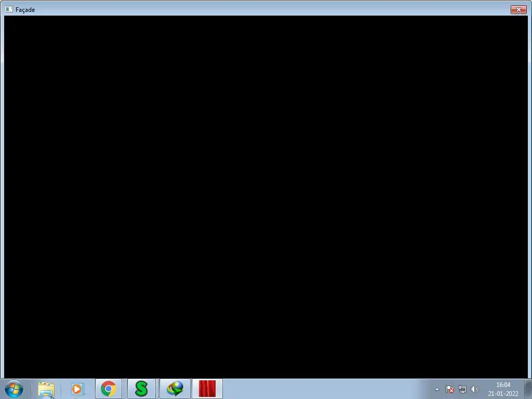Select the red curtain Façade taskbar button

point(207,389)
